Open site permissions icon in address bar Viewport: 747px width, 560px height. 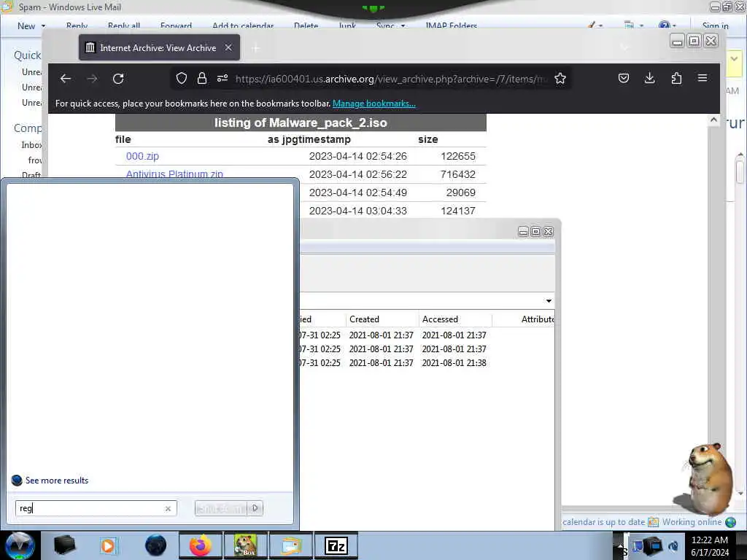[x=222, y=79]
